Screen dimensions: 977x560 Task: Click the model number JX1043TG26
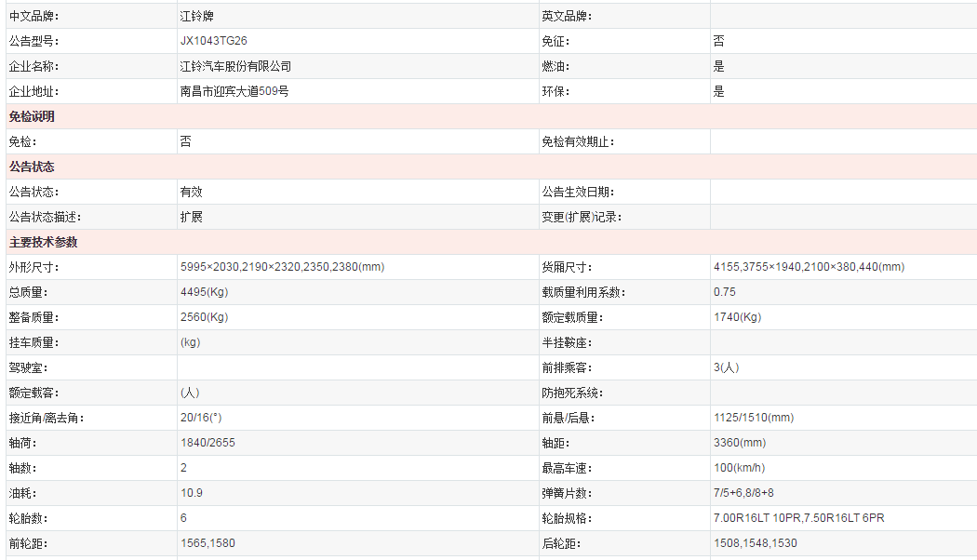(x=213, y=41)
